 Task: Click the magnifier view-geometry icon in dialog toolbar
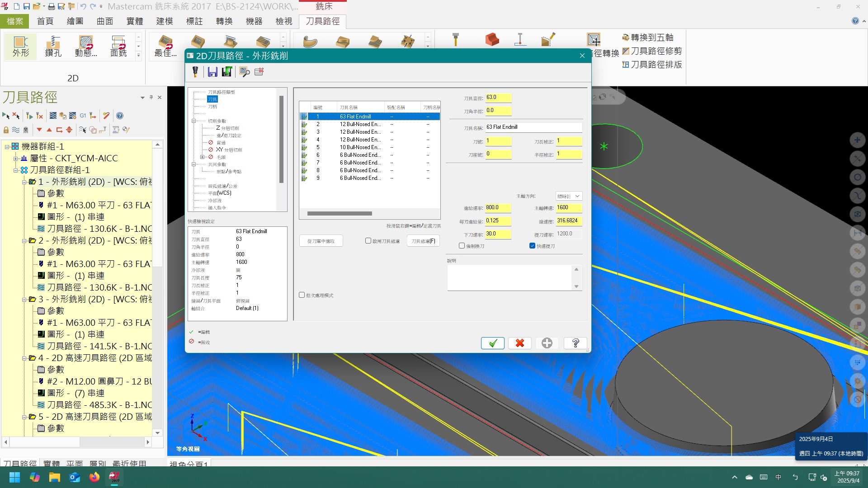pos(245,72)
